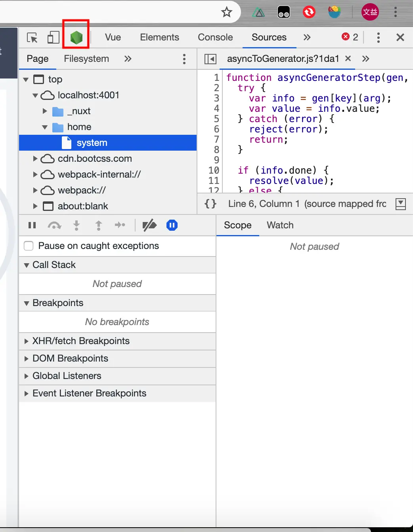Image resolution: width=413 pixels, height=532 pixels.
Task: Expand the webpack-internal:// node
Action: [x=35, y=174]
